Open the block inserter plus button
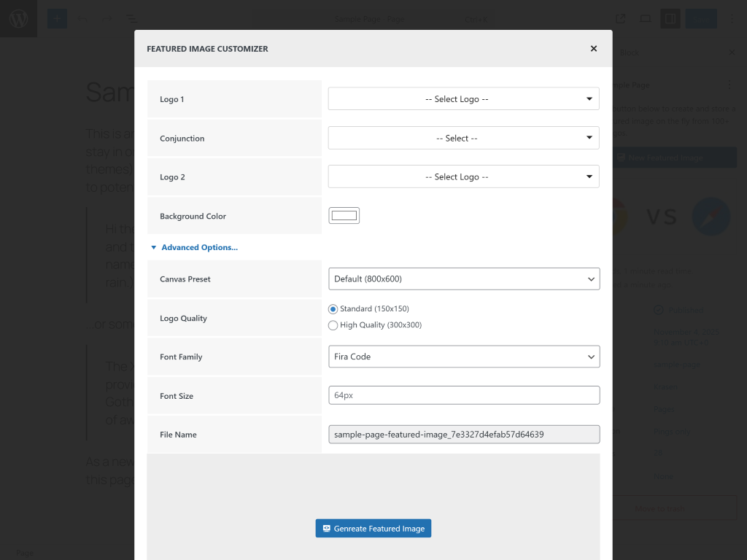Screen dimensions: 747x560 [x=57, y=19]
